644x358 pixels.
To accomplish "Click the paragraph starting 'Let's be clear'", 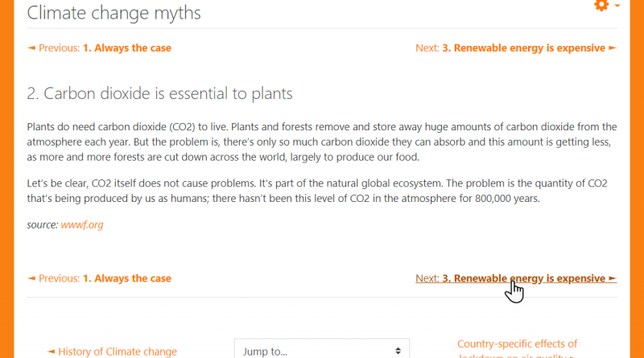I will (317, 191).
